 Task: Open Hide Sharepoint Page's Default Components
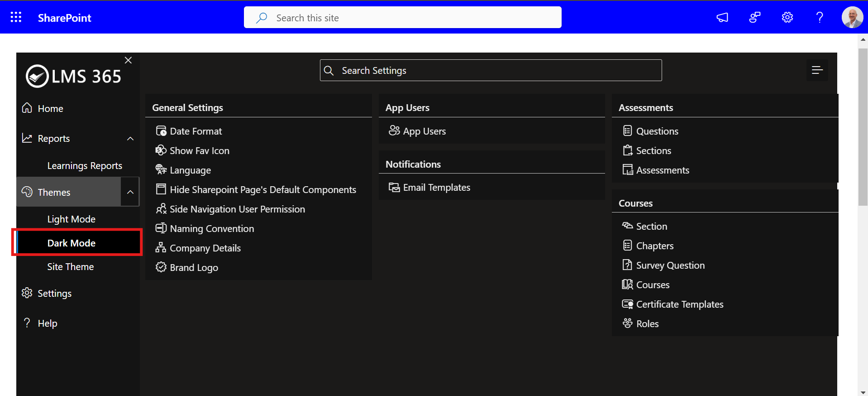[263, 189]
